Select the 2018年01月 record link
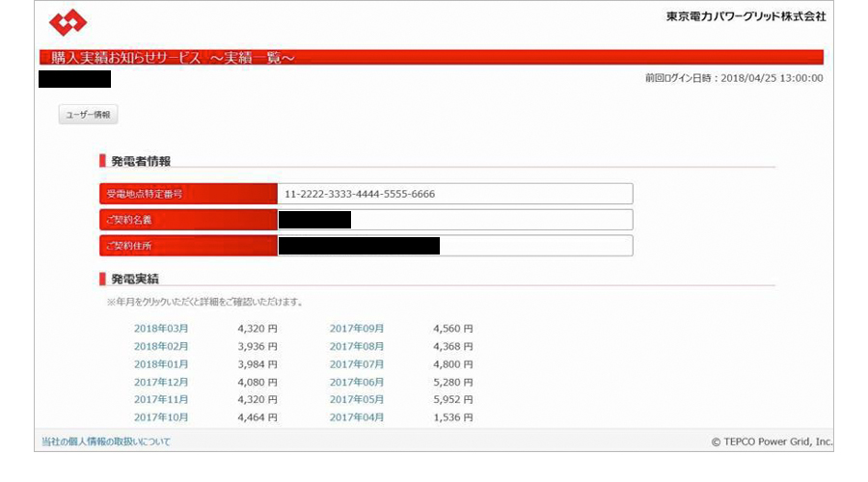The width and height of the screenshot is (868, 482). coord(161,364)
